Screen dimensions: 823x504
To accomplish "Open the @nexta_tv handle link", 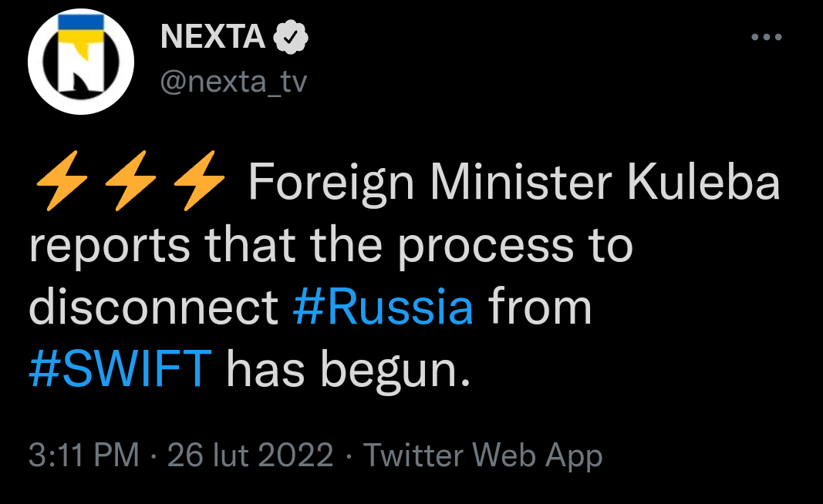I will coord(233,80).
